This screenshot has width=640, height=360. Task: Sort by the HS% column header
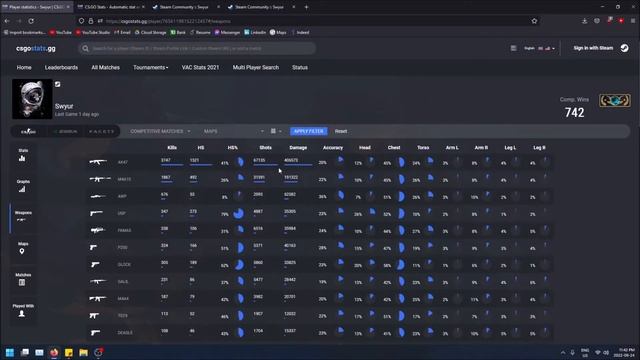233,148
